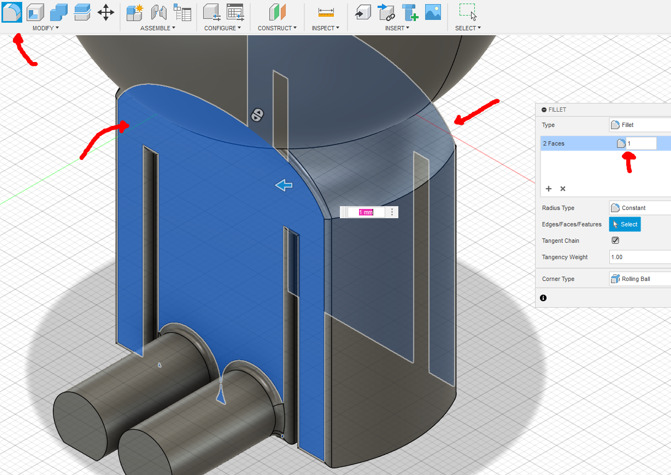671x475 pixels.
Task: Open the SELECT dropdown menu
Action: click(468, 28)
